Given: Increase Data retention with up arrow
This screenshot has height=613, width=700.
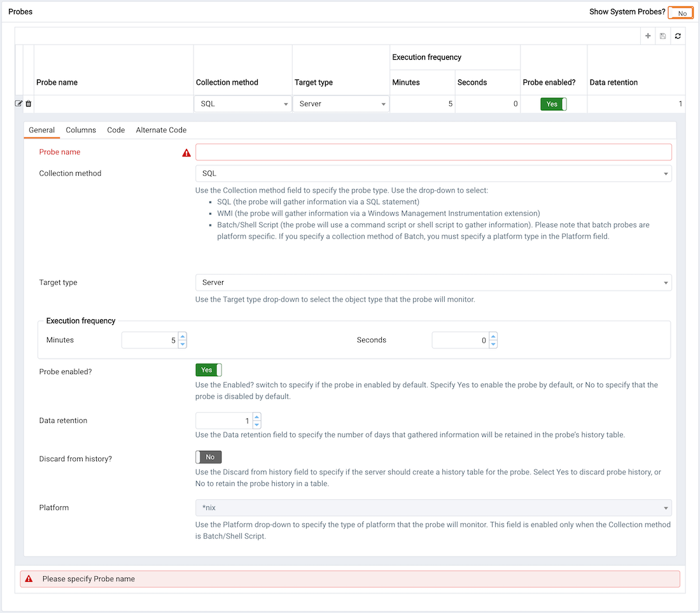Looking at the screenshot, I should click(256, 417).
